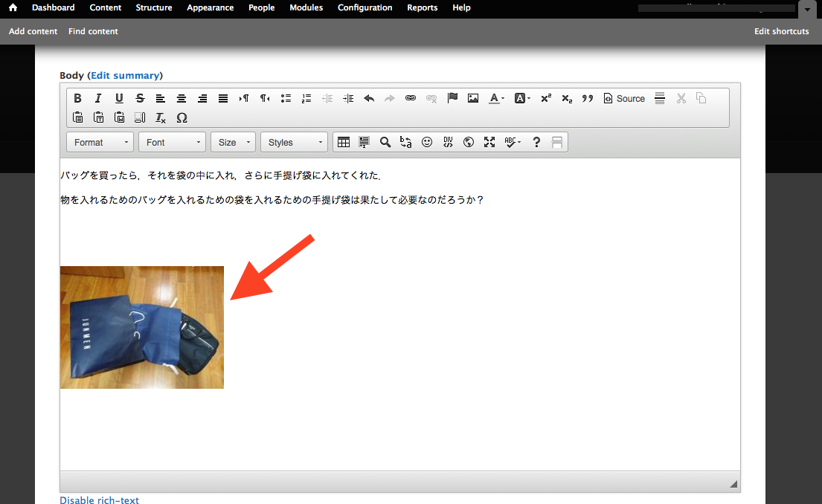Open the text color picker
Image resolution: width=822 pixels, height=504 pixels.
[495, 98]
